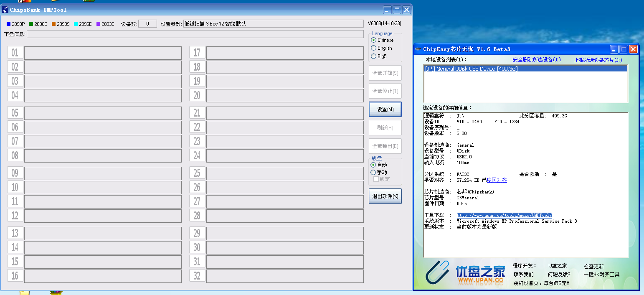
Task: Click the purple 2093E chip legend square
Action: click(99, 24)
